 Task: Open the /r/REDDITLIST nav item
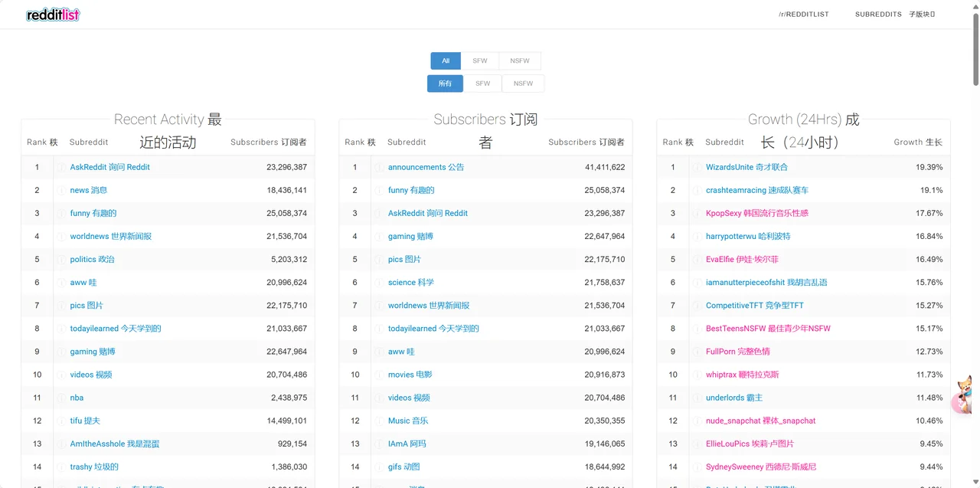803,15
